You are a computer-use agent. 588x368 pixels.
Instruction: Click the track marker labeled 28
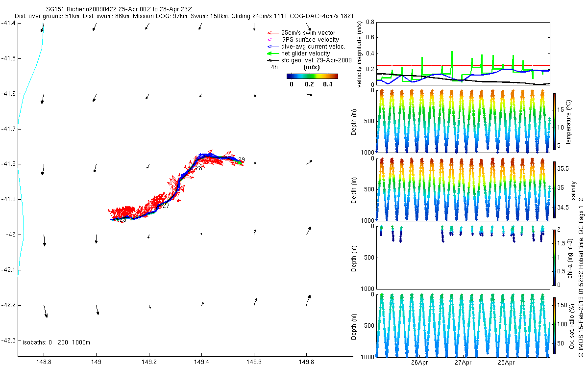tap(198, 168)
